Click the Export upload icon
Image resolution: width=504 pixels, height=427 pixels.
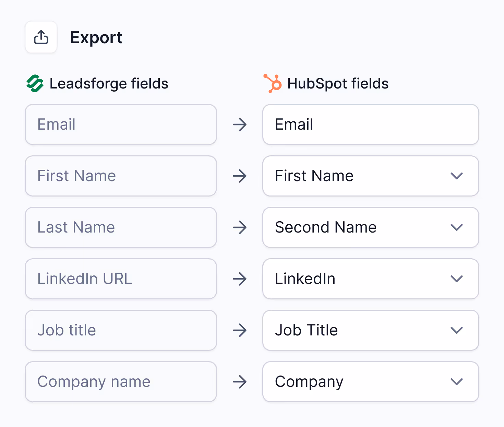click(41, 37)
